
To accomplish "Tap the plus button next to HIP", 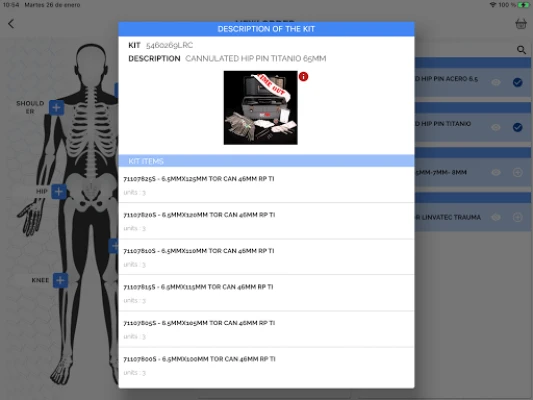I will click(x=58, y=191).
